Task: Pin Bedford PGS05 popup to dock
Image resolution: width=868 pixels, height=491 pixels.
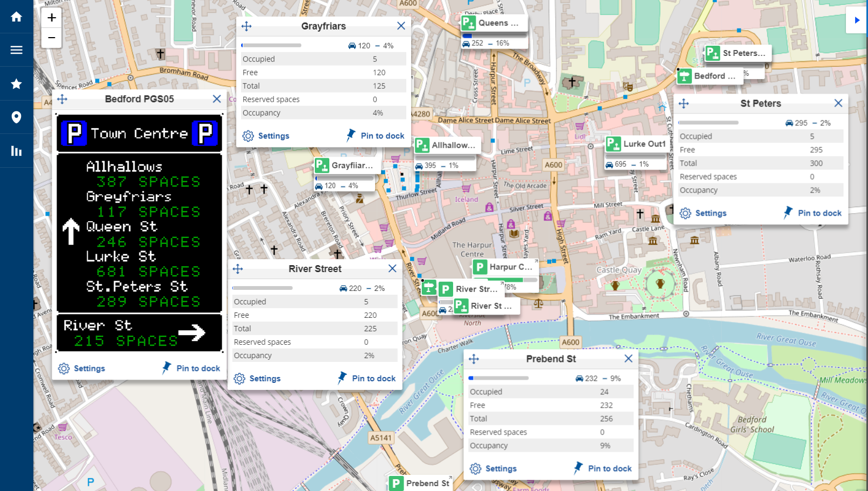Action: (191, 368)
